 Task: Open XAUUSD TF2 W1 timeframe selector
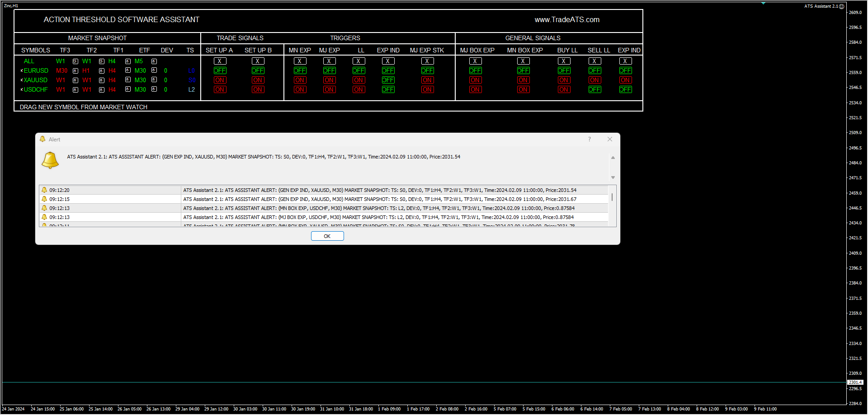[102, 80]
